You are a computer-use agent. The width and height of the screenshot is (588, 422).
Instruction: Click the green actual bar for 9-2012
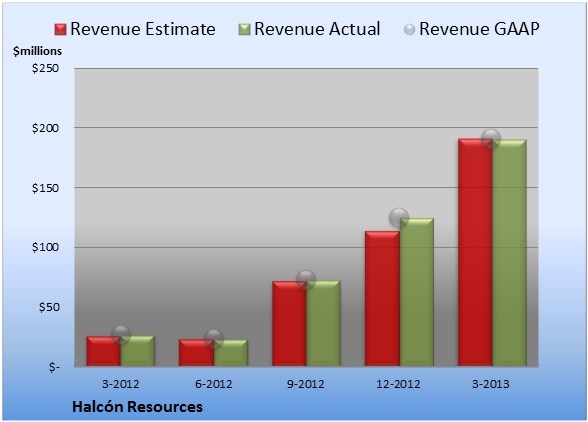click(323, 323)
